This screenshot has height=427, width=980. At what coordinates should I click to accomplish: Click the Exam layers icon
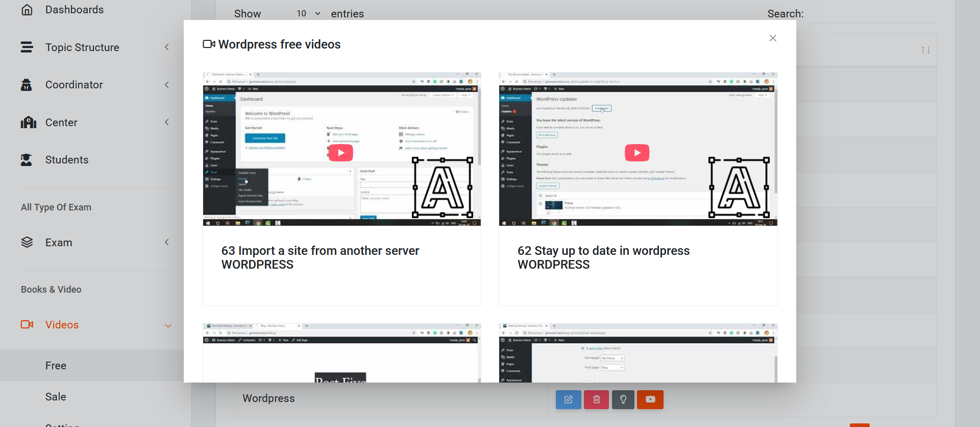(27, 243)
